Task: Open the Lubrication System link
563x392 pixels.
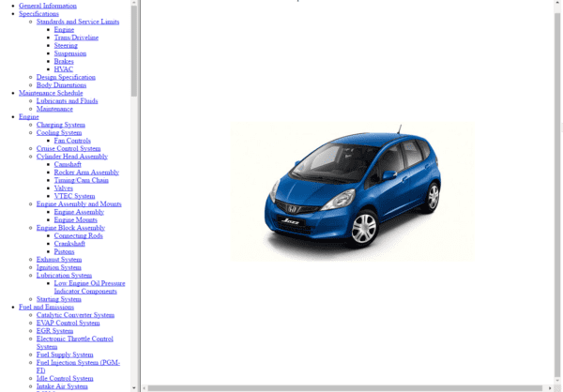Action: pos(64,275)
